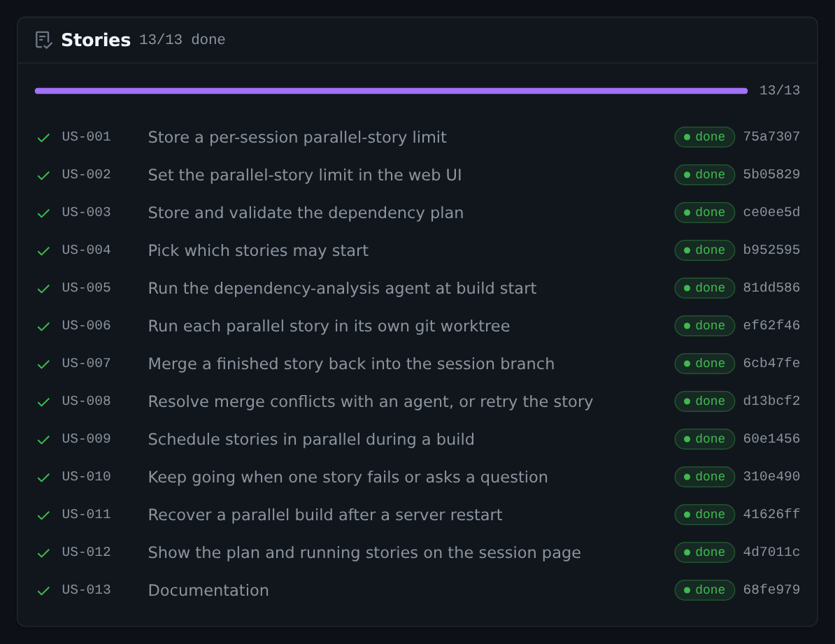Screen dimensions: 835x644
Task: Click the done badge for US-002
Action: [x=704, y=175]
